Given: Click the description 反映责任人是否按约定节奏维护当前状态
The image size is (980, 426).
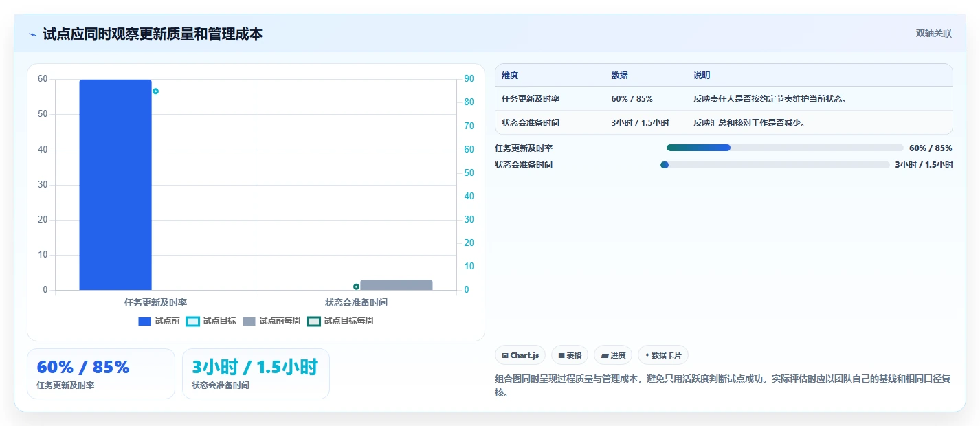Looking at the screenshot, I should pyautogui.click(x=770, y=98).
